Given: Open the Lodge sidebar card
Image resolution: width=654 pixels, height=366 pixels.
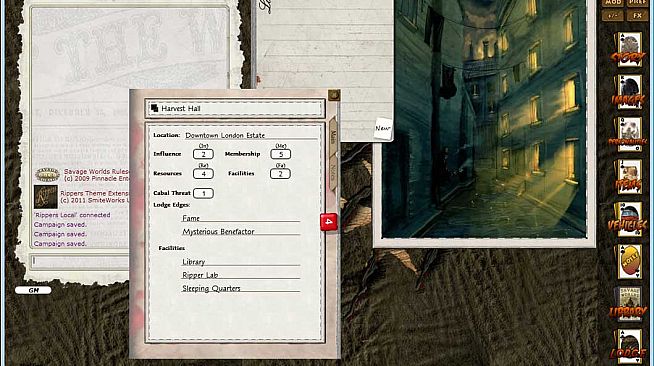Looking at the screenshot, I should click(629, 346).
